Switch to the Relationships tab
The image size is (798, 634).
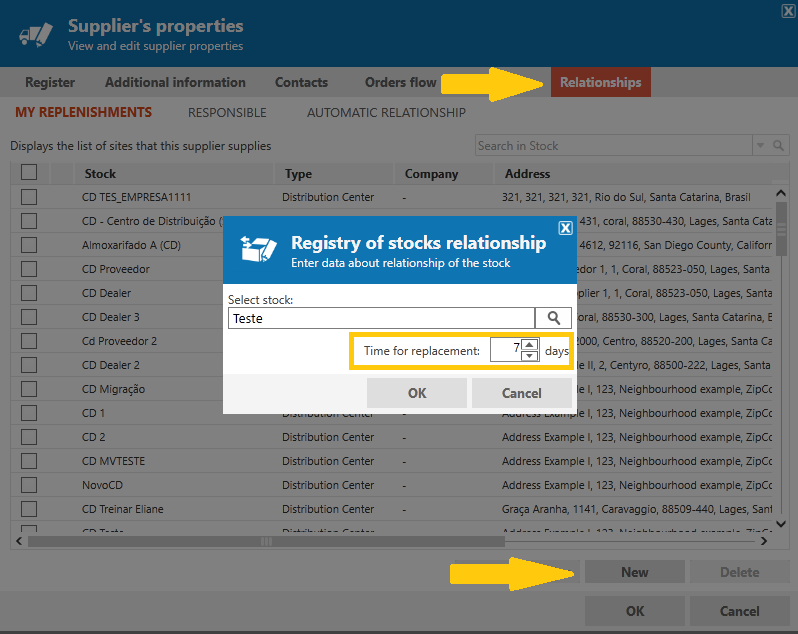[601, 82]
